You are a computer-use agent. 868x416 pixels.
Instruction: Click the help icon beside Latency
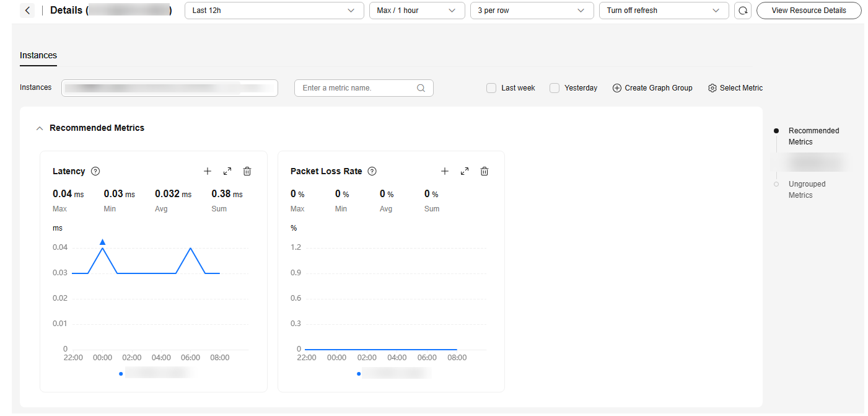click(x=95, y=171)
